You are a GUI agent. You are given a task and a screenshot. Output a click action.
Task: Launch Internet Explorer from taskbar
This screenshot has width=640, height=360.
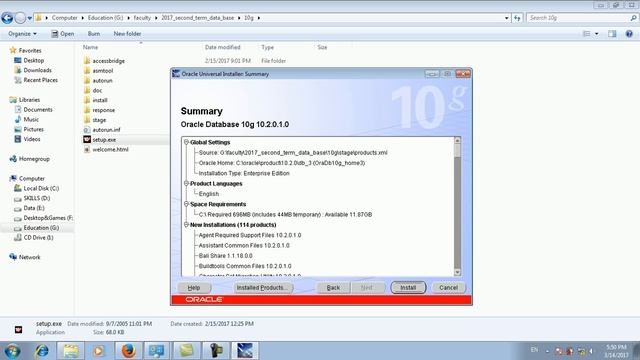[42, 351]
